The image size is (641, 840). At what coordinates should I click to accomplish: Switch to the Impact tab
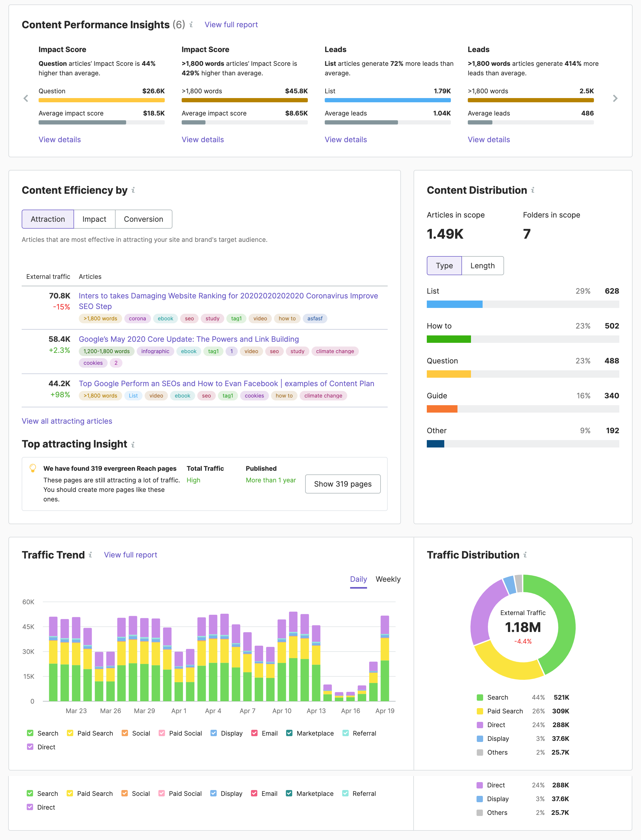(x=94, y=219)
